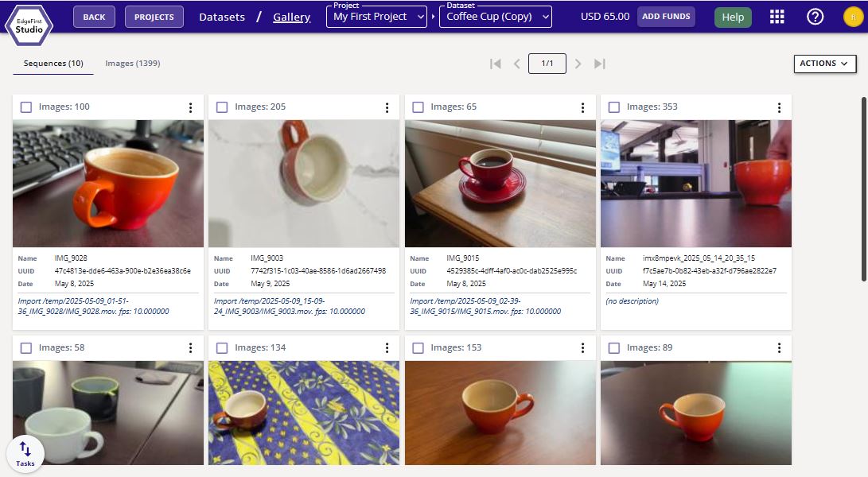Click the Gallery breadcrumb link
The width and height of the screenshot is (868, 477).
tap(291, 17)
